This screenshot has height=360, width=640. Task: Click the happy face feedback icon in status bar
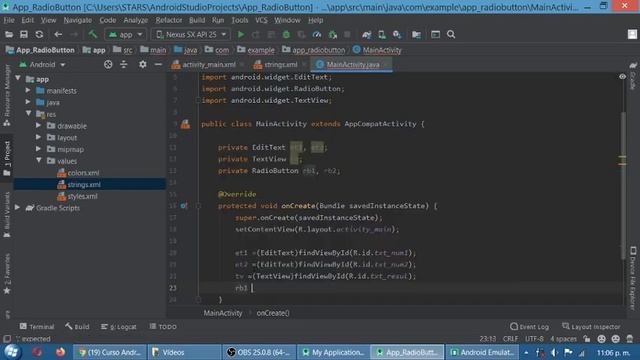pyautogui.click(x=601, y=339)
